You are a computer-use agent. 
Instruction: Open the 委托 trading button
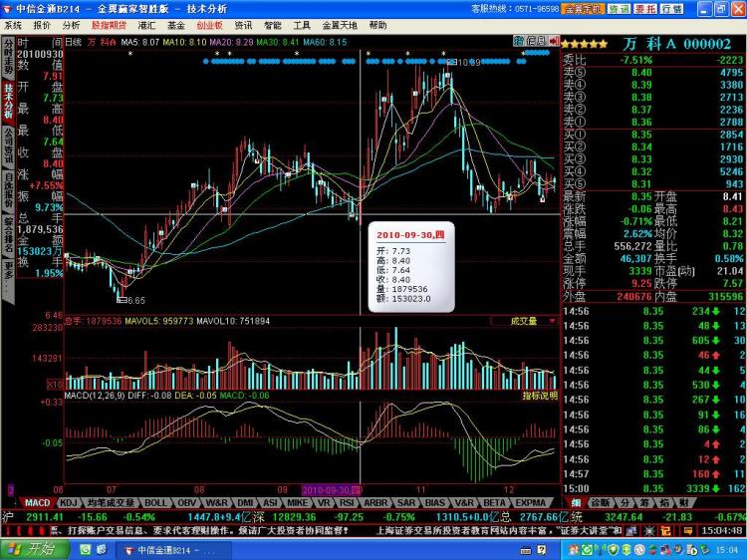[645, 9]
